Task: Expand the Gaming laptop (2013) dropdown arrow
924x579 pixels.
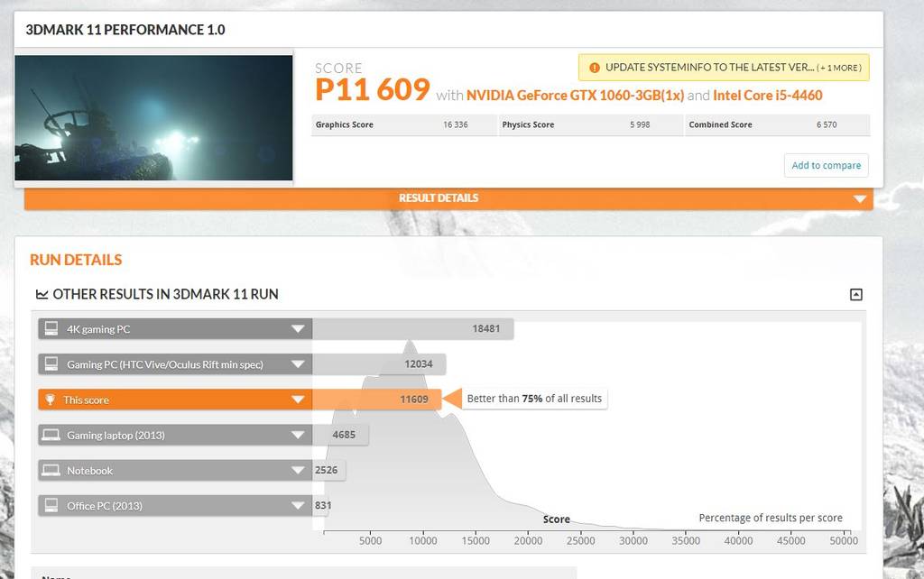Action: [298, 435]
